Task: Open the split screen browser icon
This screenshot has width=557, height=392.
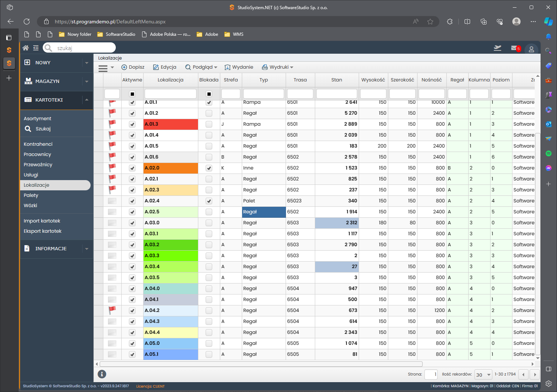Action: pos(467,22)
